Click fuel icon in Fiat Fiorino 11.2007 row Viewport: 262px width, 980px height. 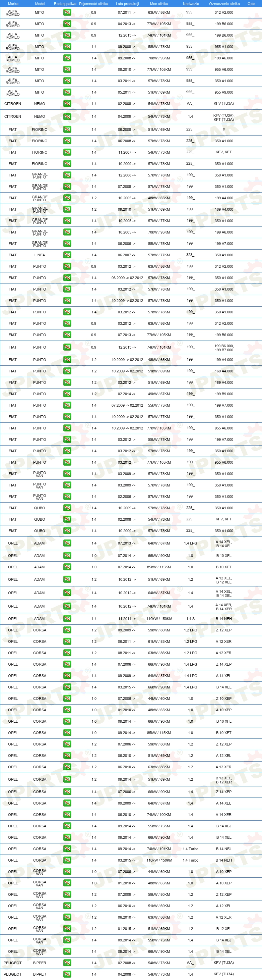[67, 152]
